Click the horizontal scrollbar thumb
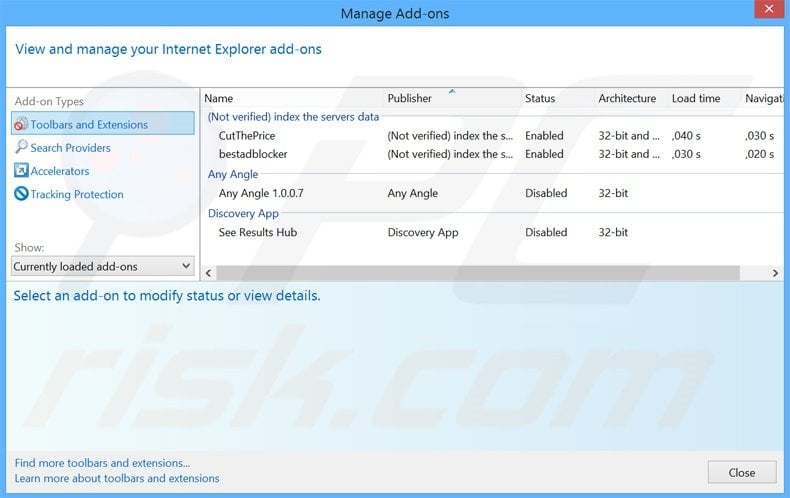 tap(478, 273)
